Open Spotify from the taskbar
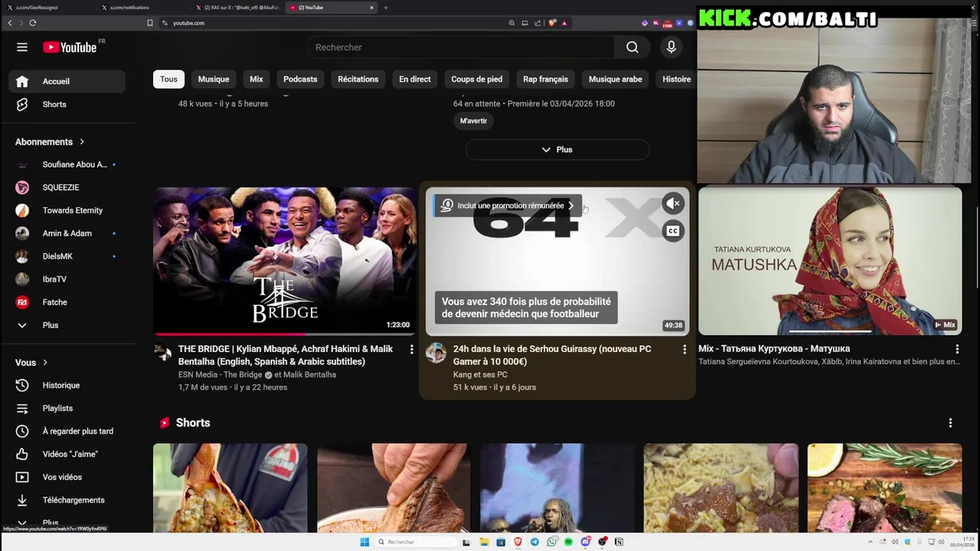This screenshot has height=551, width=980. click(569, 542)
